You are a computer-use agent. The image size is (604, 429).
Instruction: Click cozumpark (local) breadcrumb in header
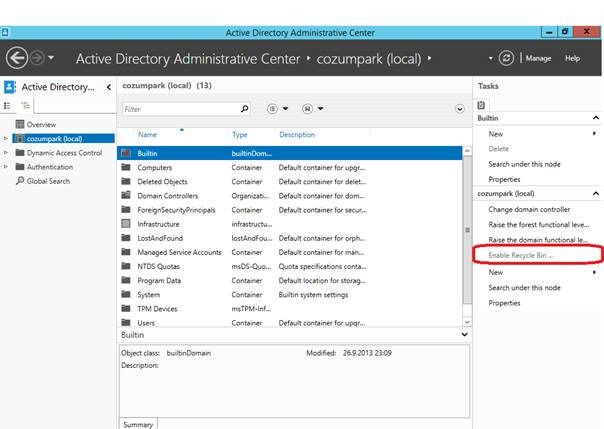point(369,59)
